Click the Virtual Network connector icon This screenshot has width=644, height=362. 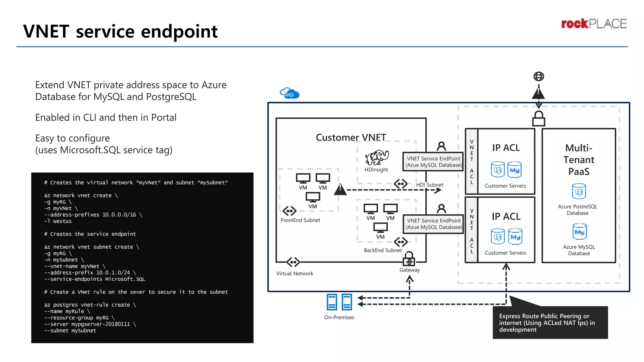tap(293, 262)
